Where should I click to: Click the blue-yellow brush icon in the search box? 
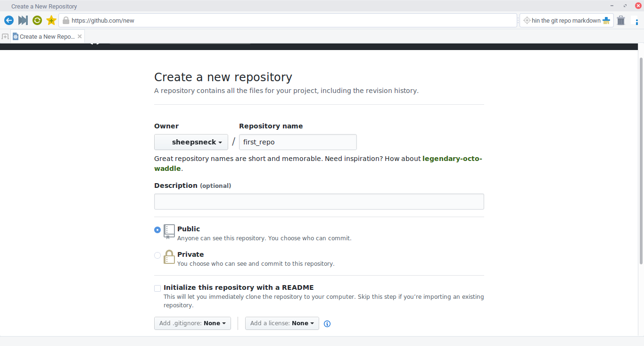[606, 21]
